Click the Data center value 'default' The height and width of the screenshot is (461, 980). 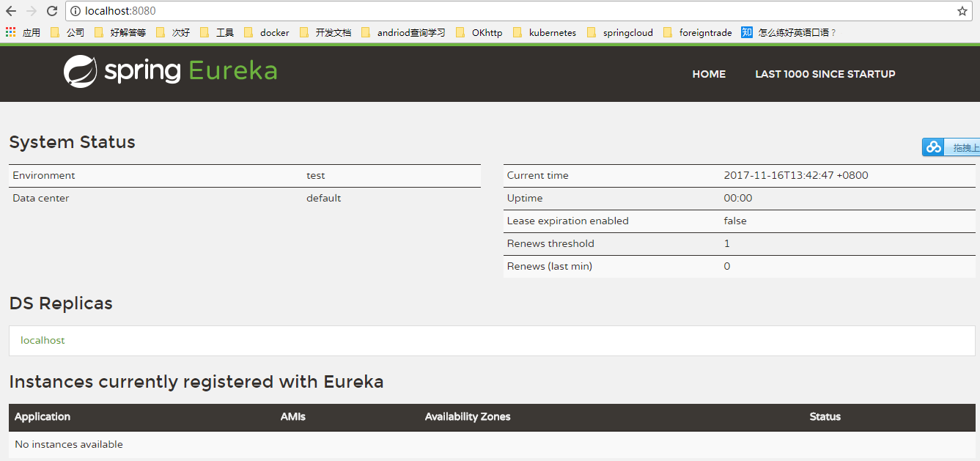tap(324, 198)
